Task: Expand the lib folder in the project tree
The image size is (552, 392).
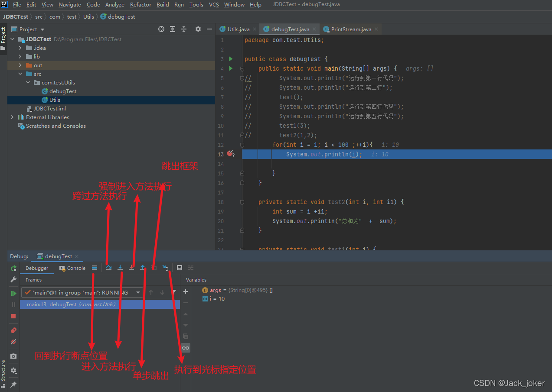Action: tap(20, 56)
